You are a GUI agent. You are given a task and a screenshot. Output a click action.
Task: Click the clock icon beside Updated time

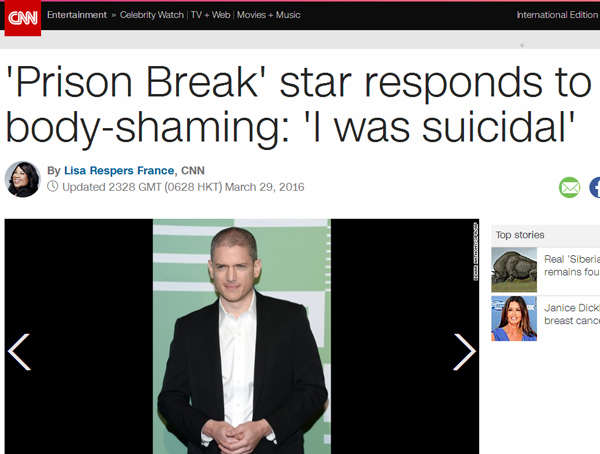[x=52, y=186]
